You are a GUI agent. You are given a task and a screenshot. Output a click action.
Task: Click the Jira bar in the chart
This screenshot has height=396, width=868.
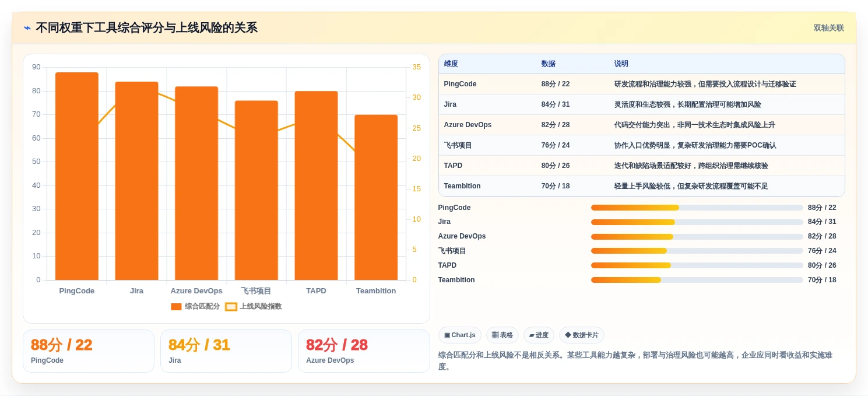tap(136, 181)
